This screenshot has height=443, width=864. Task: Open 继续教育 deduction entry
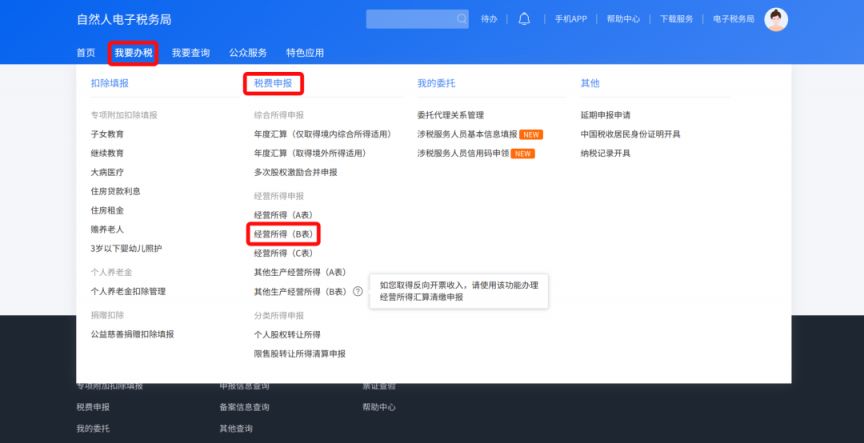click(107, 153)
